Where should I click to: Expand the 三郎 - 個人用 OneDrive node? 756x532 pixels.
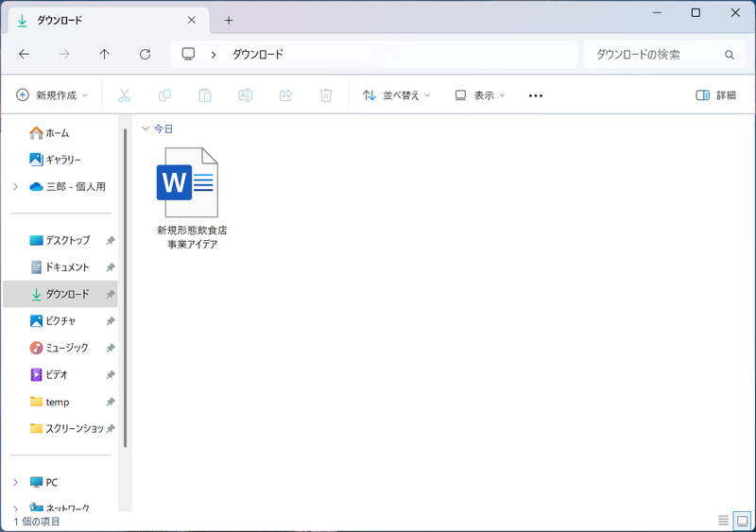15,187
